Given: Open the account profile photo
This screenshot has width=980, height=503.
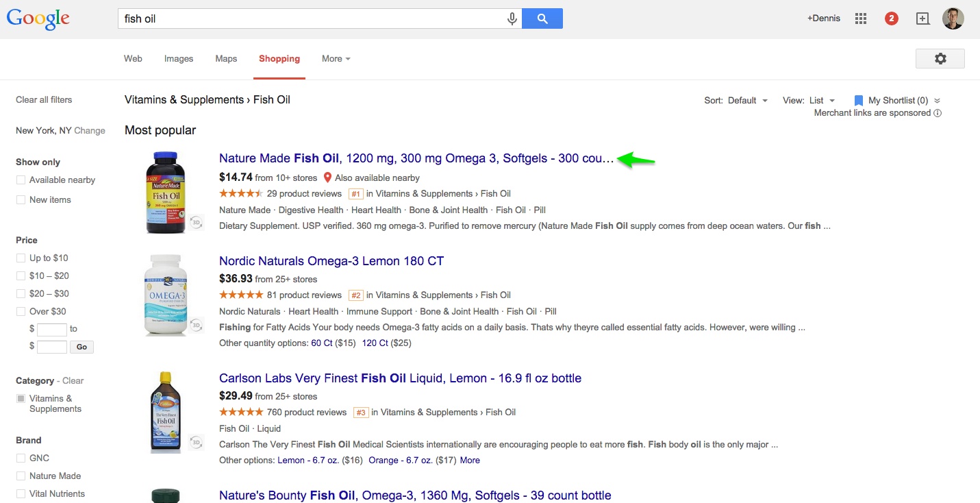Looking at the screenshot, I should (x=953, y=19).
